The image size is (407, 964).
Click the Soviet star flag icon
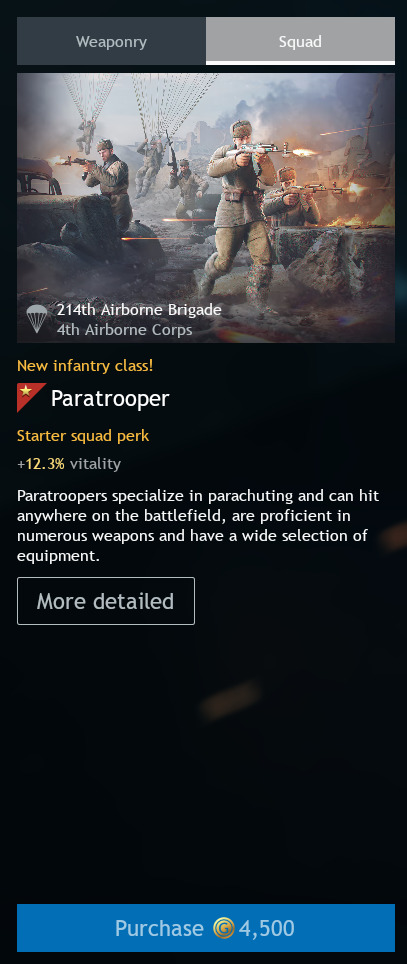coord(31,398)
